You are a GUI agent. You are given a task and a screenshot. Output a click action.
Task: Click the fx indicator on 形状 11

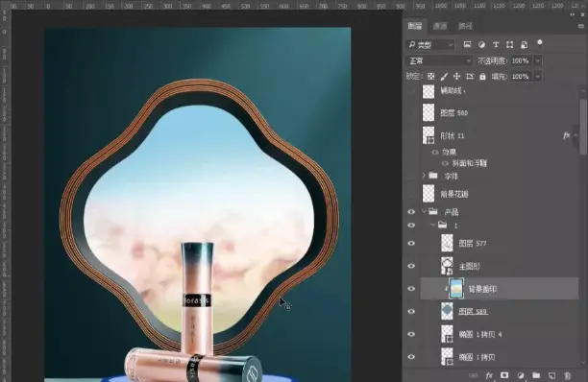point(566,135)
